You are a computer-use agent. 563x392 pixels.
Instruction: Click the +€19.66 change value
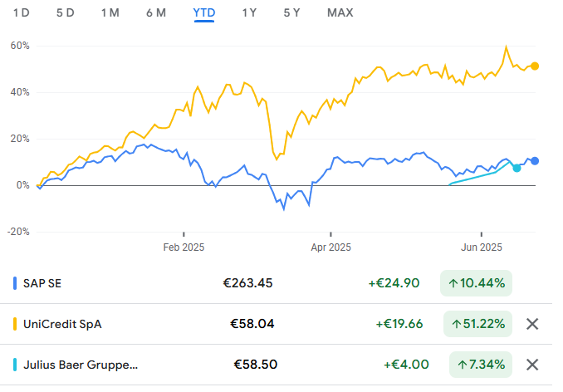tap(399, 324)
